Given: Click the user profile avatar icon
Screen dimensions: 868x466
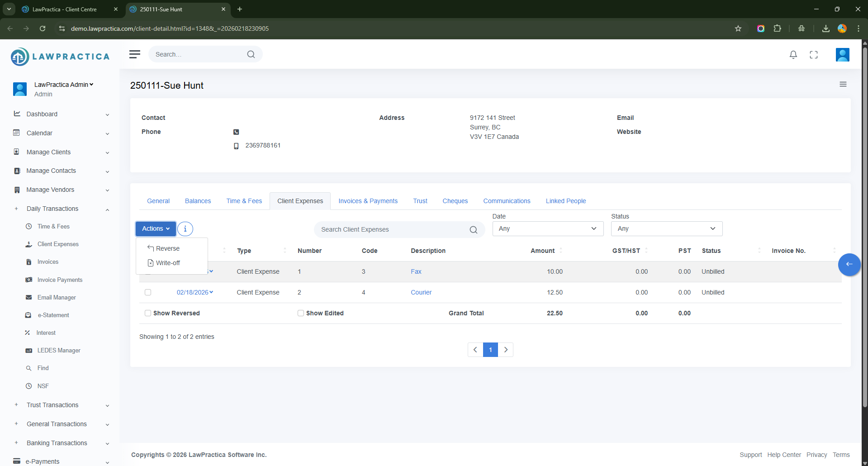Looking at the screenshot, I should pyautogui.click(x=842, y=55).
